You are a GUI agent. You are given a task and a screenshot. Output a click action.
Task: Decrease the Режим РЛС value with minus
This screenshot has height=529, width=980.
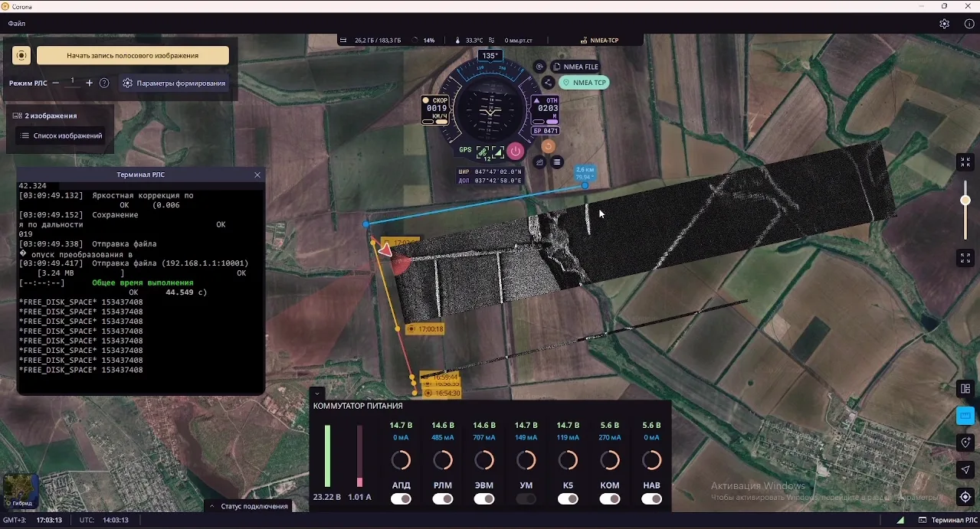tap(56, 83)
